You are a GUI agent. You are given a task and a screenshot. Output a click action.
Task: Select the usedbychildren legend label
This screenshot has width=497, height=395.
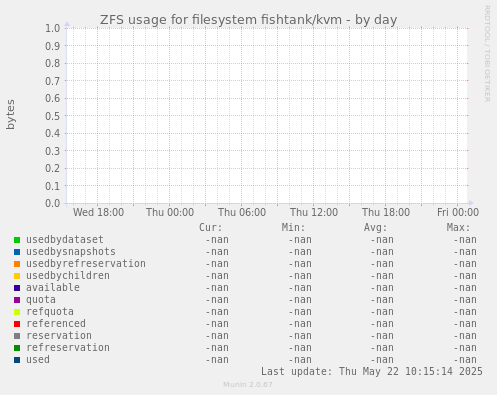pos(68,276)
